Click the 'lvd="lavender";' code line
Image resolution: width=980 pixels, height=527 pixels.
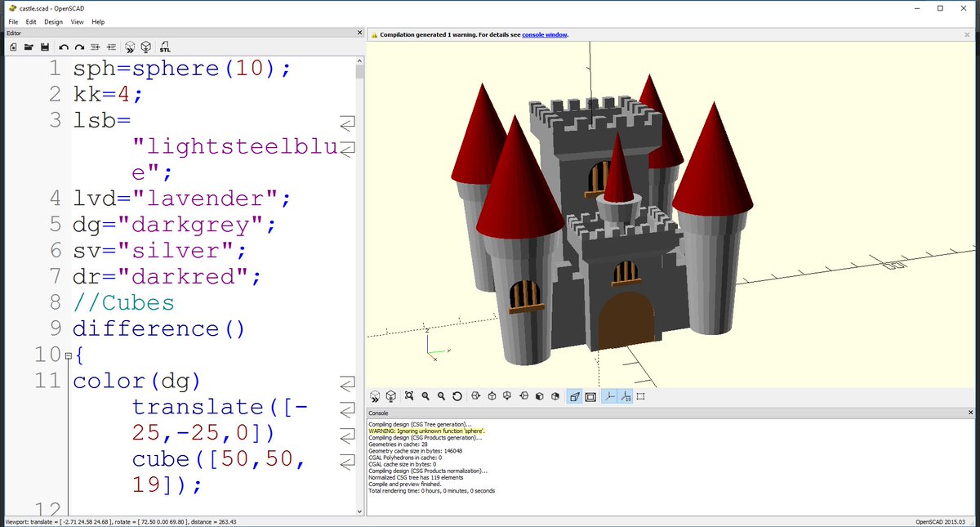(x=181, y=199)
